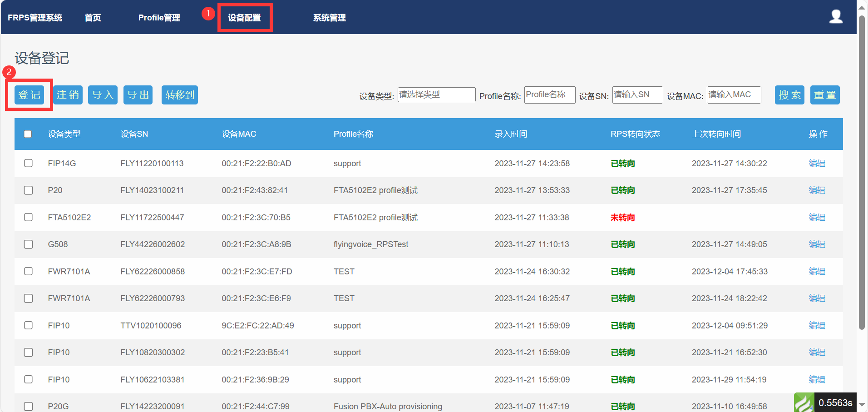Click the 导出 export button
This screenshot has width=868, height=412.
pos(138,95)
